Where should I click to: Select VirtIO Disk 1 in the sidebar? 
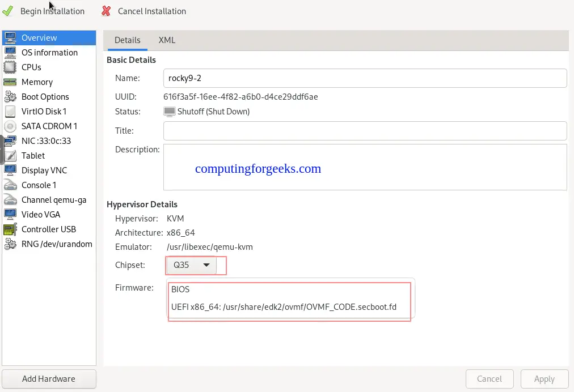tap(49, 111)
